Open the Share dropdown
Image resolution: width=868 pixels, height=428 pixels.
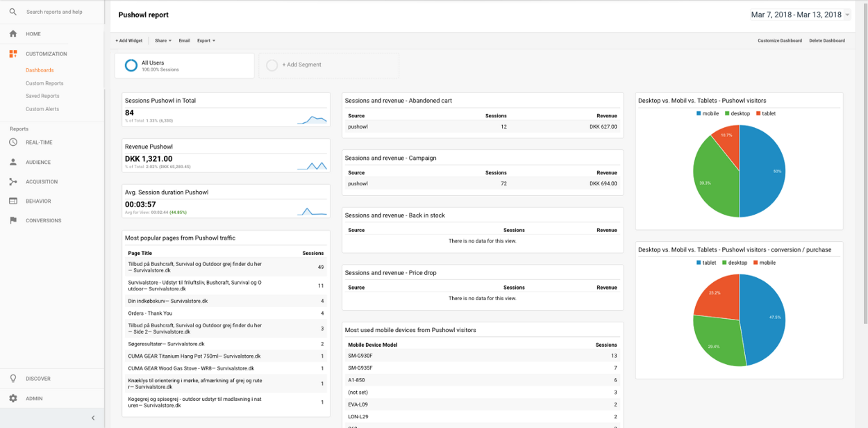tap(162, 40)
